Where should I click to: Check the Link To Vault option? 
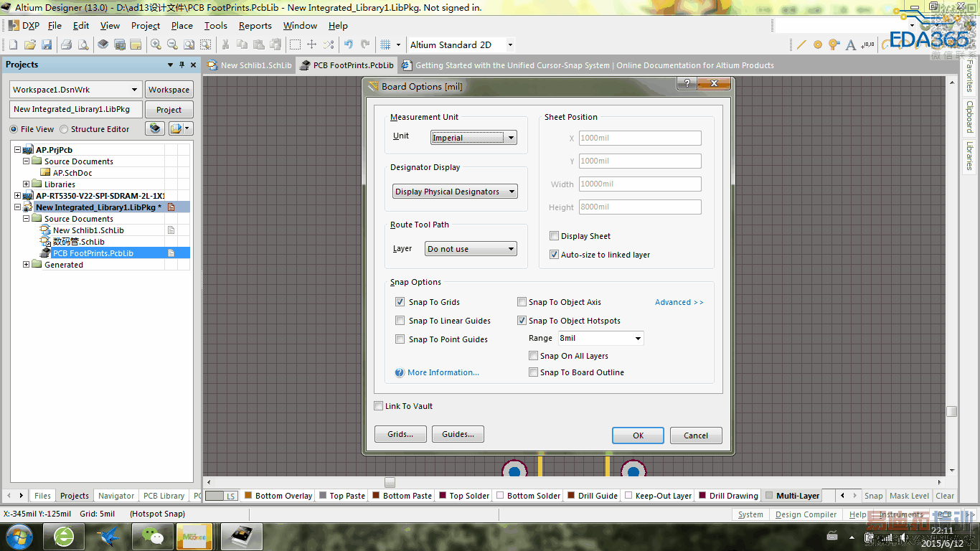[379, 406]
